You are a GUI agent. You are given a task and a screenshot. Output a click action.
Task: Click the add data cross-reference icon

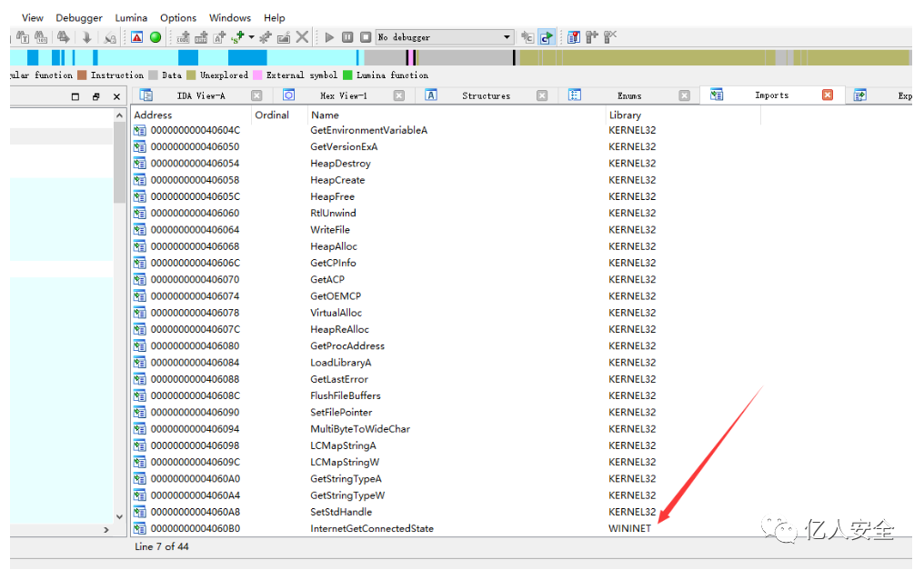point(202,37)
